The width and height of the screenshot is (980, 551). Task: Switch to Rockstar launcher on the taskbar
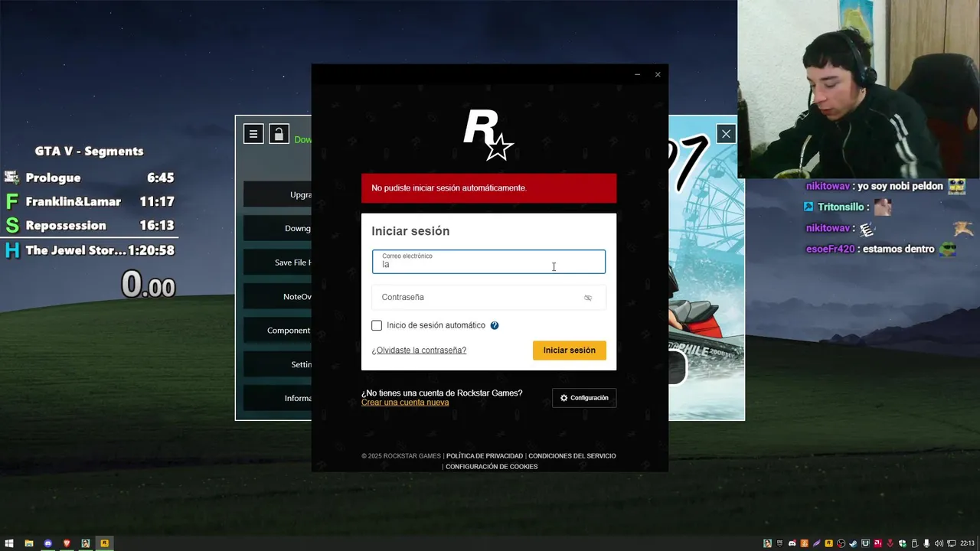coord(105,543)
